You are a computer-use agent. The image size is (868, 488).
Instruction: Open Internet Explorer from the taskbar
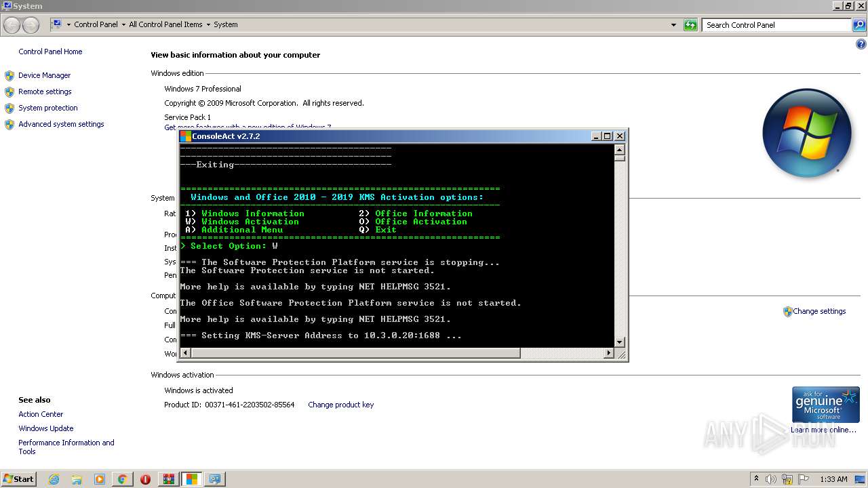click(54, 479)
